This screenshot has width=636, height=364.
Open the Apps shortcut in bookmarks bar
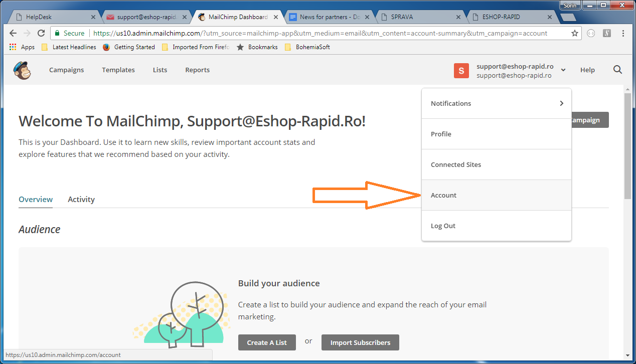[x=22, y=47]
